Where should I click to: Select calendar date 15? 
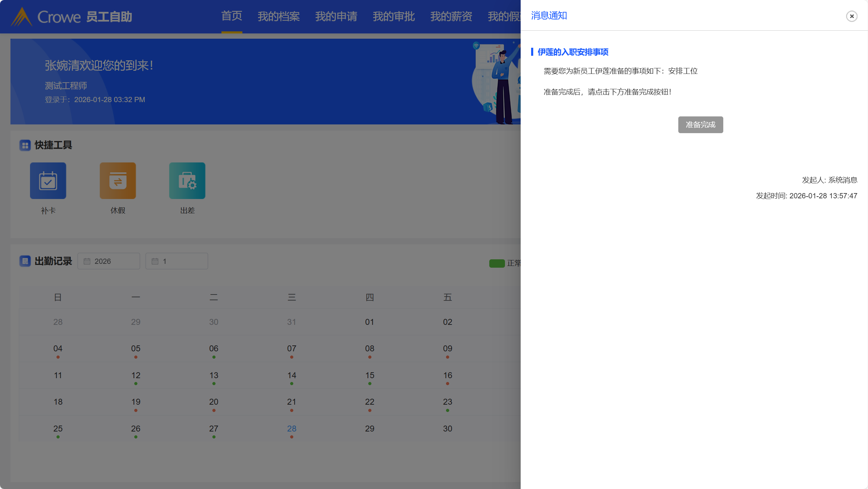click(x=370, y=375)
